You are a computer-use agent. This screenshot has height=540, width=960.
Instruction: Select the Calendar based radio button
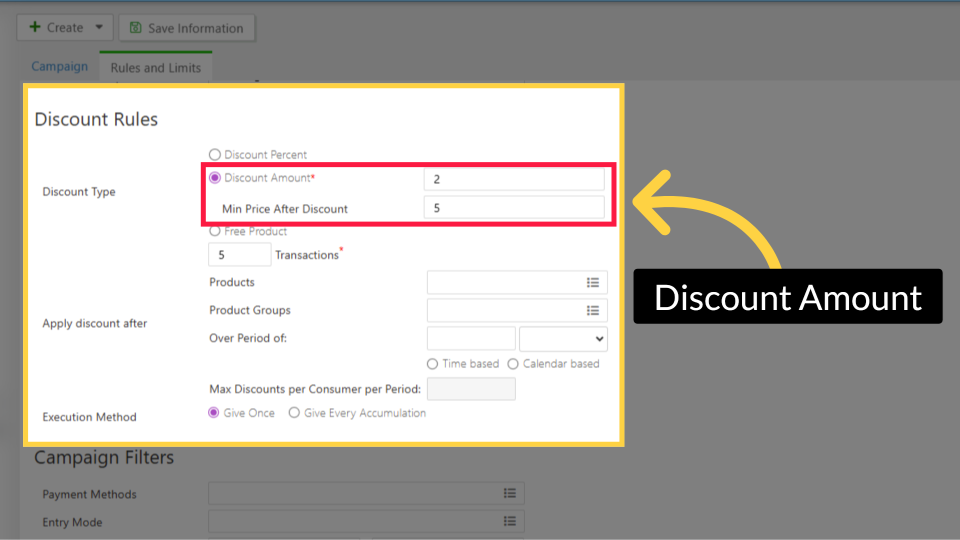pos(513,364)
